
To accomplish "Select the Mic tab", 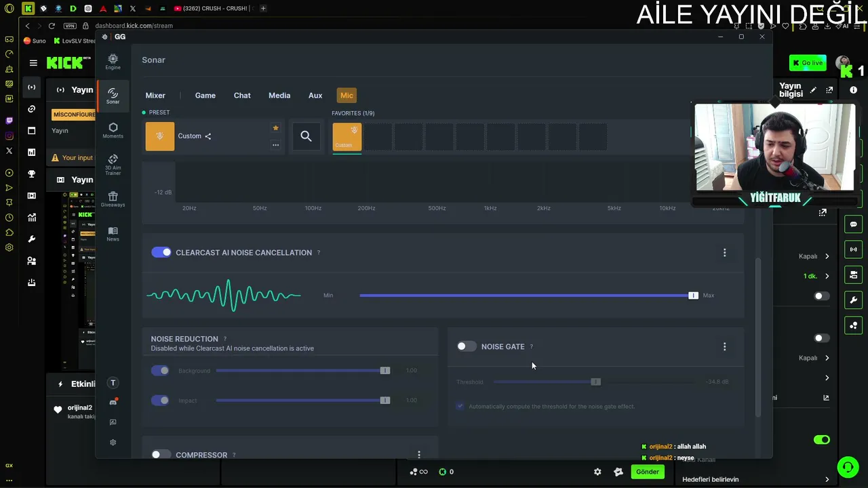I will [347, 96].
